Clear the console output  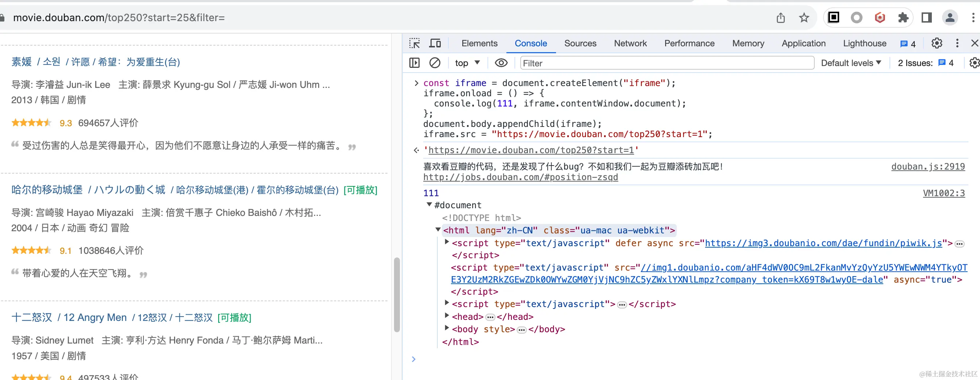435,63
